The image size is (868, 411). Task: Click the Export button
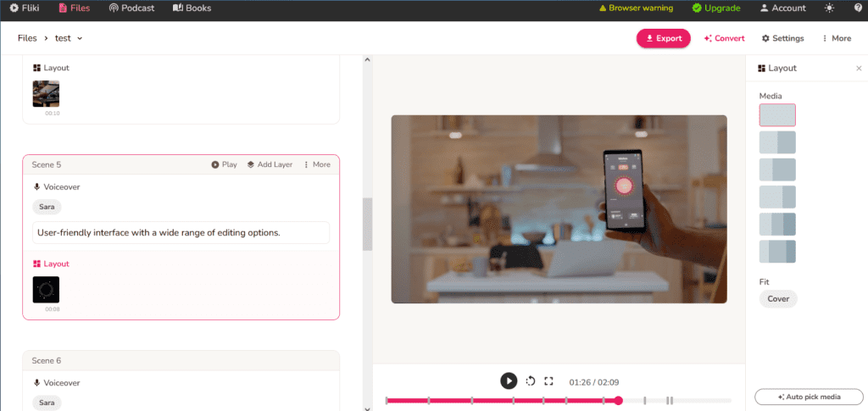pos(663,38)
